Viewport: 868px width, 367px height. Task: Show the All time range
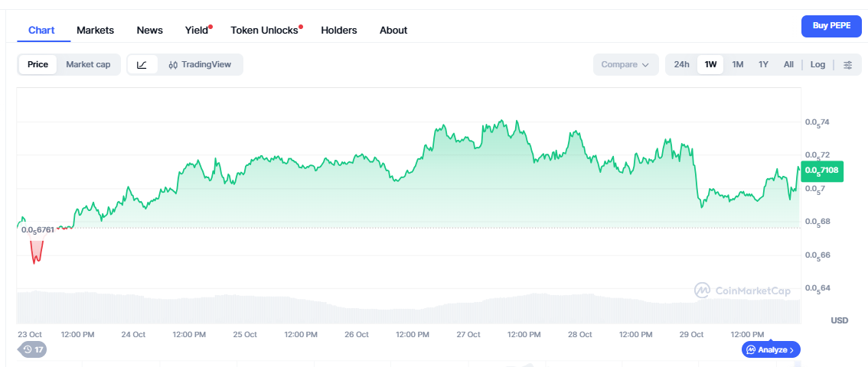(x=788, y=65)
